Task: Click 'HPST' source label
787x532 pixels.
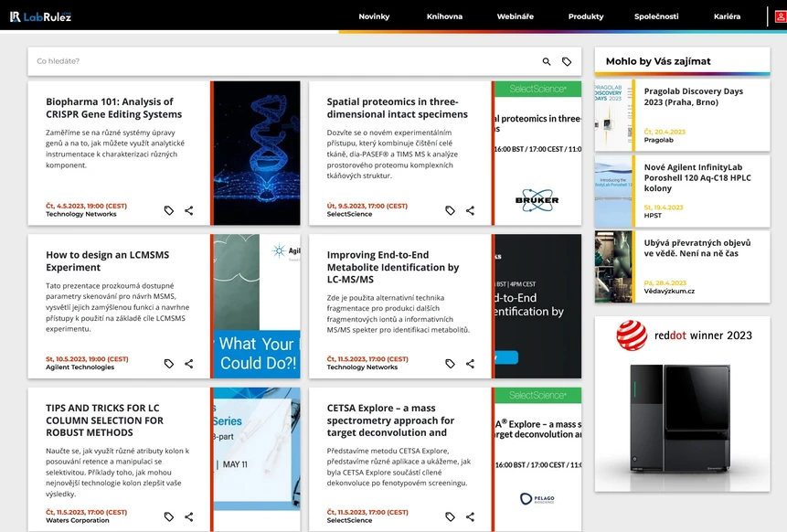Action: 653,216
